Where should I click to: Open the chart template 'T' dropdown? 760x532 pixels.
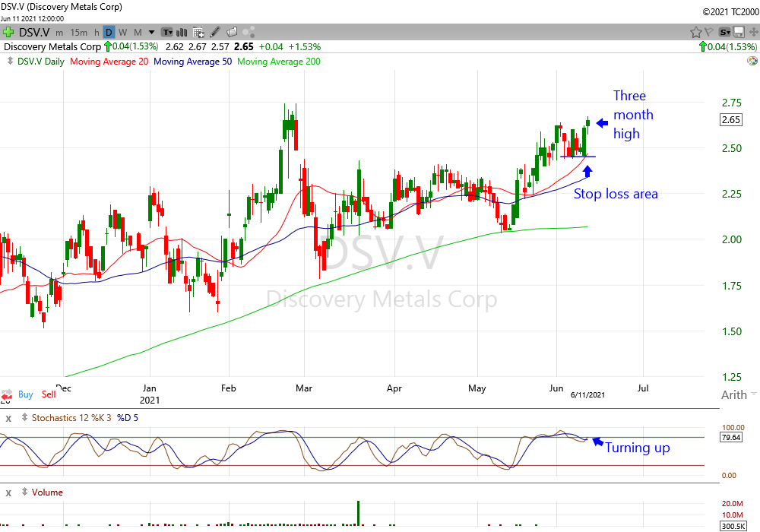pos(167,33)
